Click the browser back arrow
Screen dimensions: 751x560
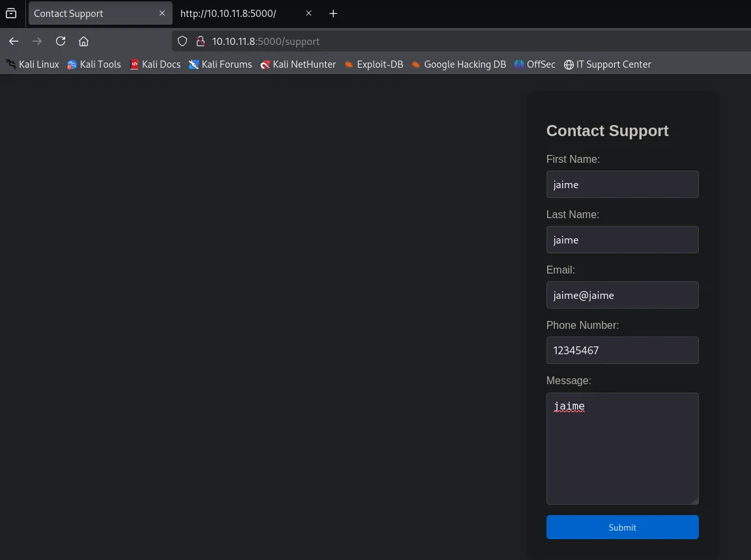(14, 41)
